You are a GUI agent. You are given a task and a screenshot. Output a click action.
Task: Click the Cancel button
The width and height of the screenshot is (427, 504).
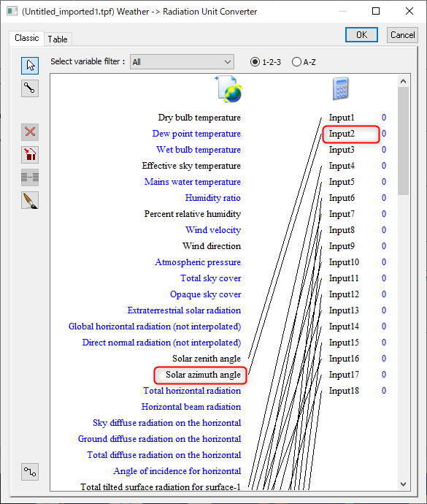402,35
